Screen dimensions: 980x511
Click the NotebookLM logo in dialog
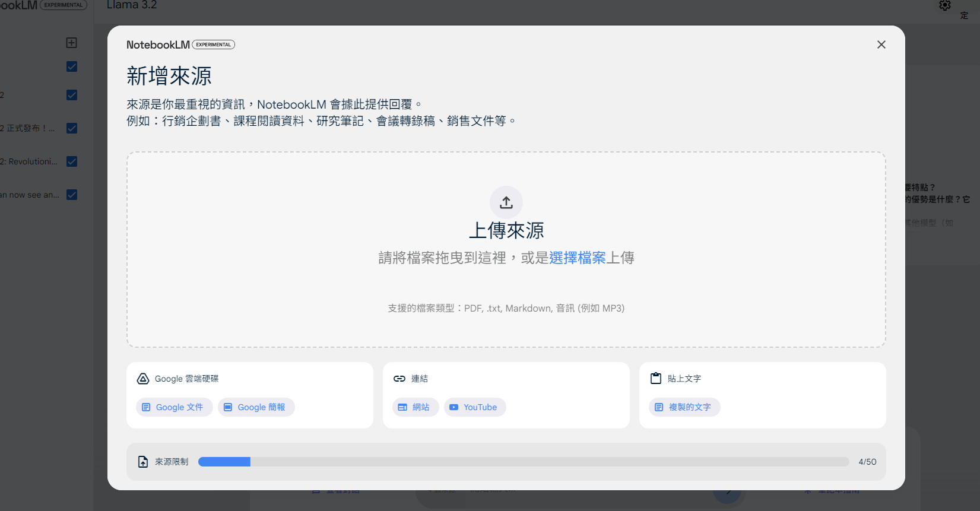158,45
